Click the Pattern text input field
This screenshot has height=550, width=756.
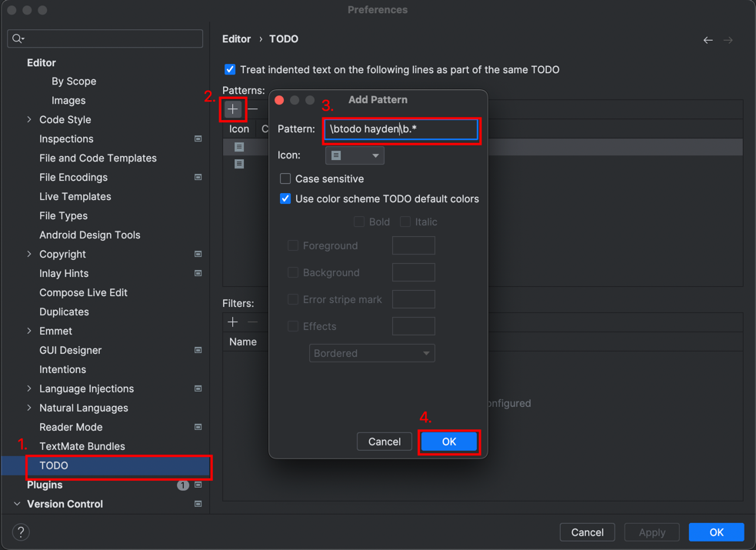[400, 129]
